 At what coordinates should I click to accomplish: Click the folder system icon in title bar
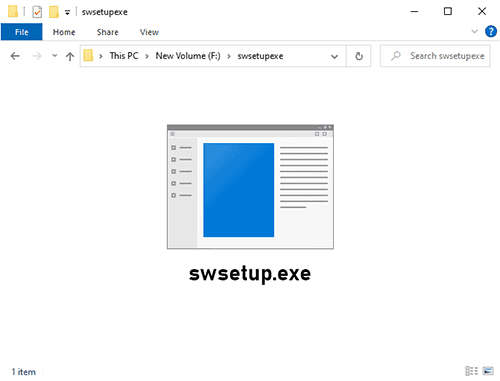13,11
